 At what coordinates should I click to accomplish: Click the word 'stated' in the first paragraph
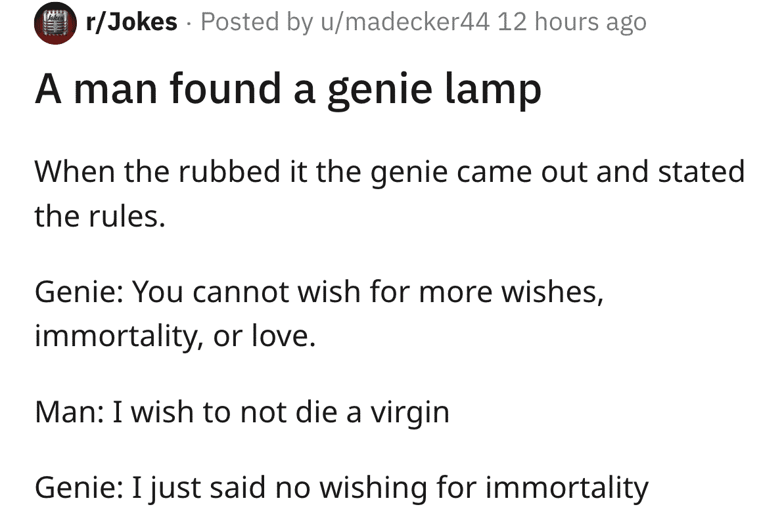701,171
